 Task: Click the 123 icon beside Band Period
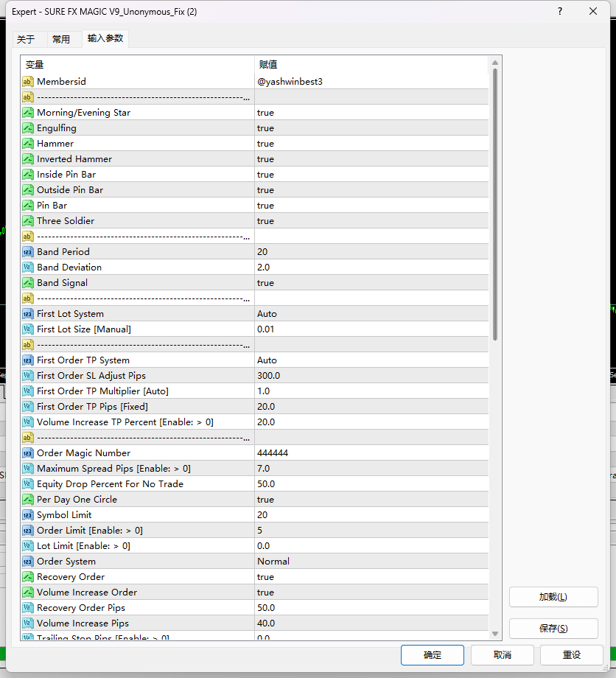[x=28, y=251]
